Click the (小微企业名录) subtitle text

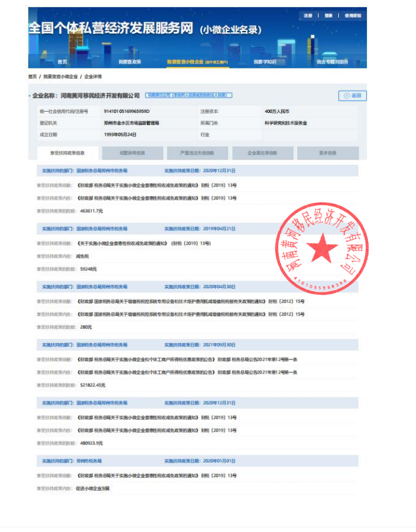[x=231, y=30]
